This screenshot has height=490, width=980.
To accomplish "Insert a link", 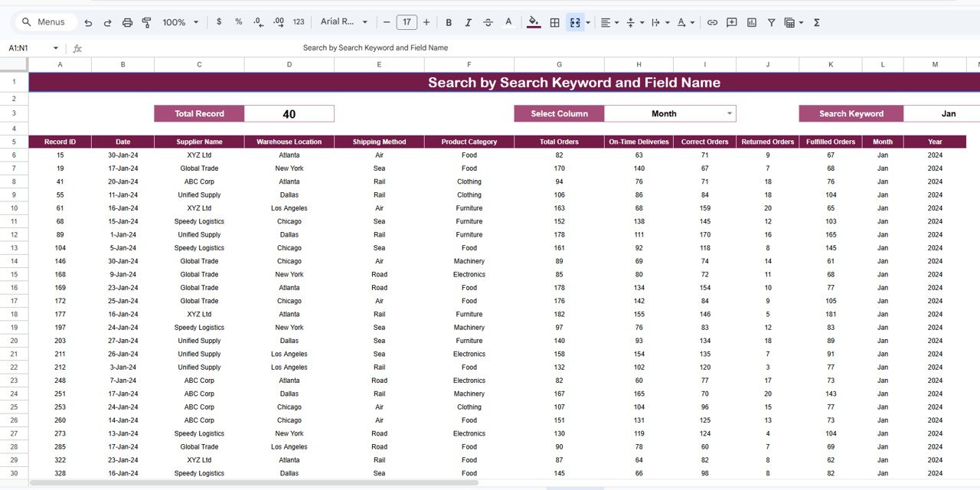I will [712, 22].
